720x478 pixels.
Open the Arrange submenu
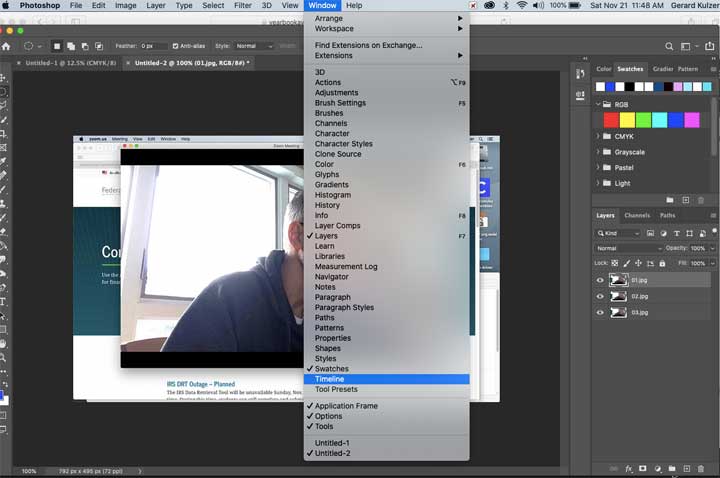(387, 18)
